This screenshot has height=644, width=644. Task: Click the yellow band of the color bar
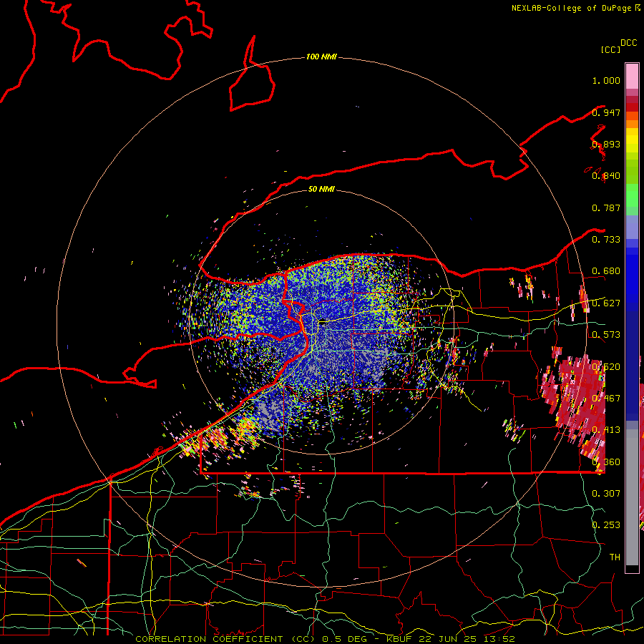click(x=632, y=140)
